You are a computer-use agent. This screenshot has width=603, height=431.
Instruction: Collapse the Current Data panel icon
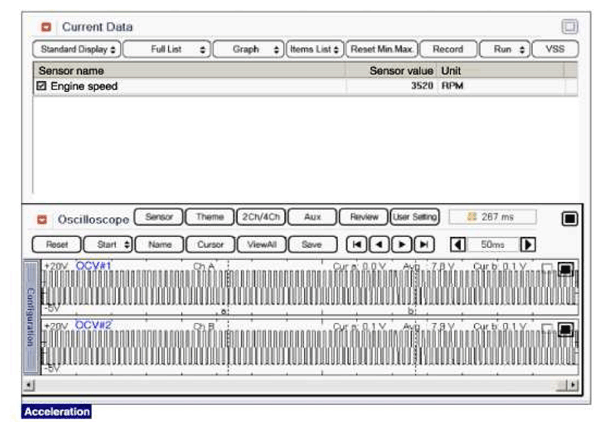pos(46,27)
